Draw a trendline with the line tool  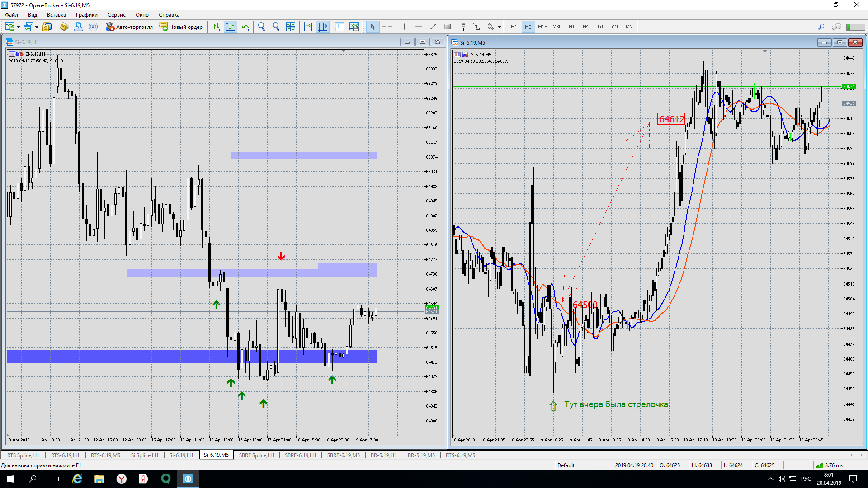click(433, 27)
